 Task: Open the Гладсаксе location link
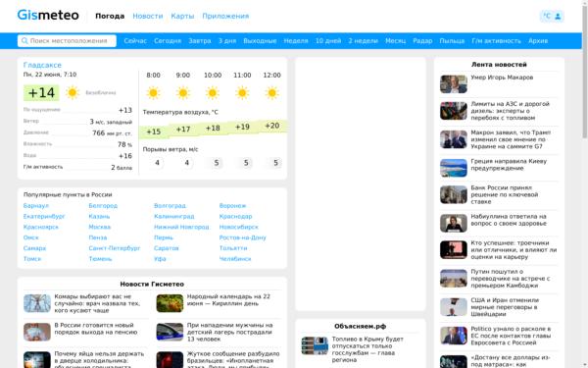coord(42,65)
